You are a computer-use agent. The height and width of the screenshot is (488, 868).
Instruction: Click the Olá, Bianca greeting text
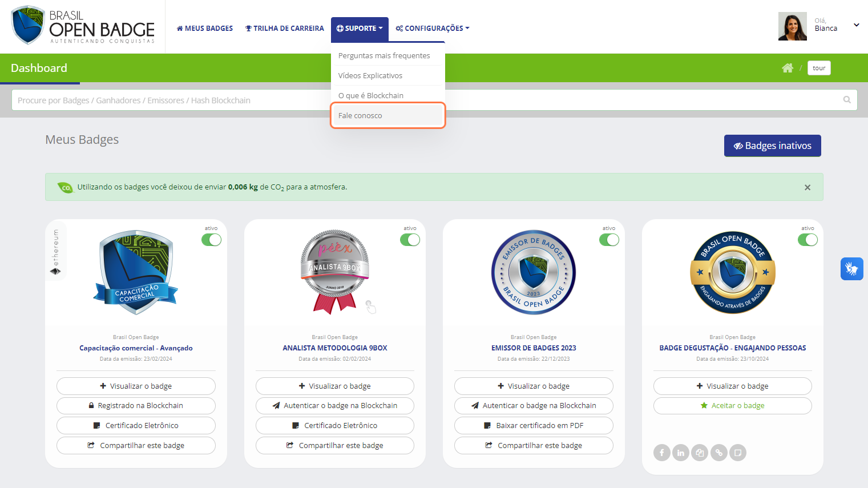826,25
